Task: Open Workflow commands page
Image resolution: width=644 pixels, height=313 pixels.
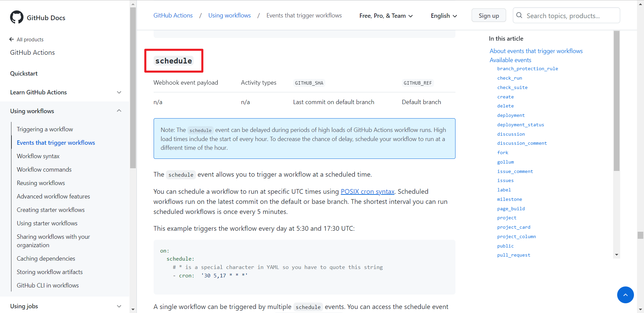Action: point(44,170)
